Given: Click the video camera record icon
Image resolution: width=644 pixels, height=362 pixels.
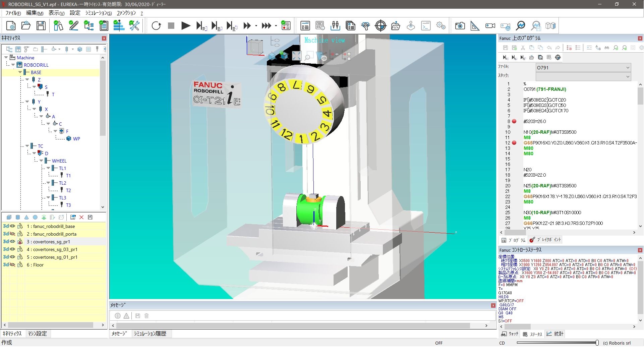Looking at the screenshot, I should [490, 26].
